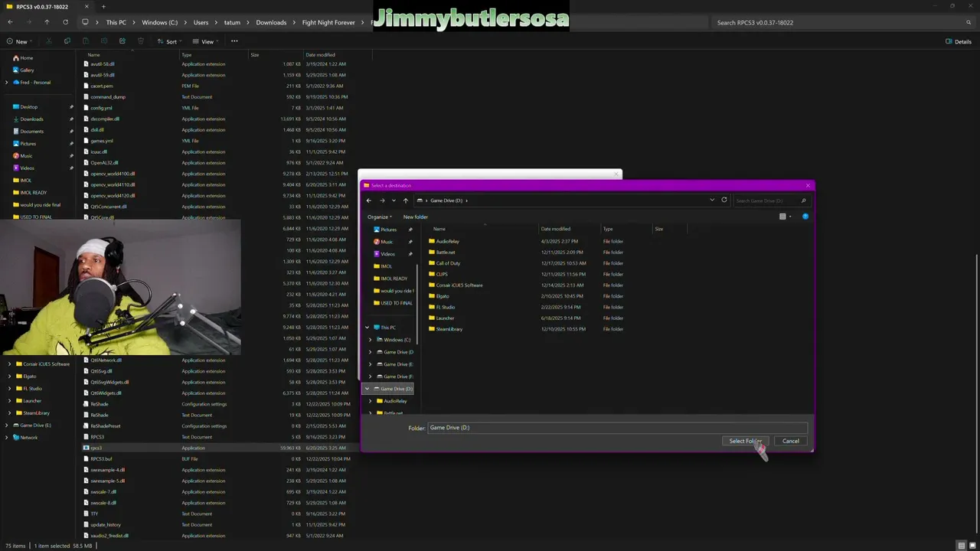Click the Search RPCS3 v0.0.37-18022 box
The width and height of the screenshot is (980, 551).
click(842, 22)
